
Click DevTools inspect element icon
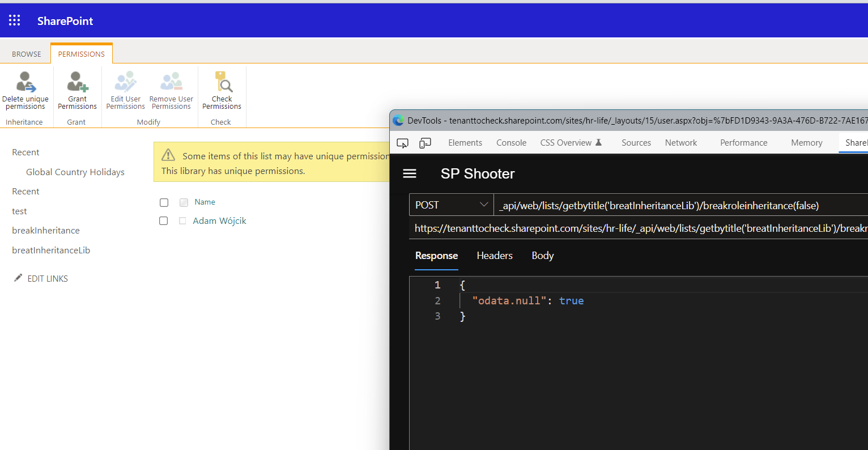point(403,143)
